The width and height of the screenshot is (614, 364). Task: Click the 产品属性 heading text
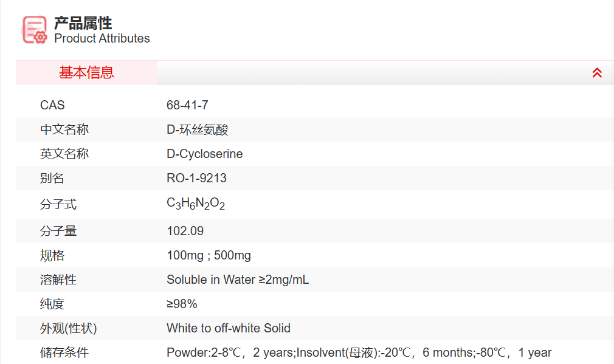[83, 23]
